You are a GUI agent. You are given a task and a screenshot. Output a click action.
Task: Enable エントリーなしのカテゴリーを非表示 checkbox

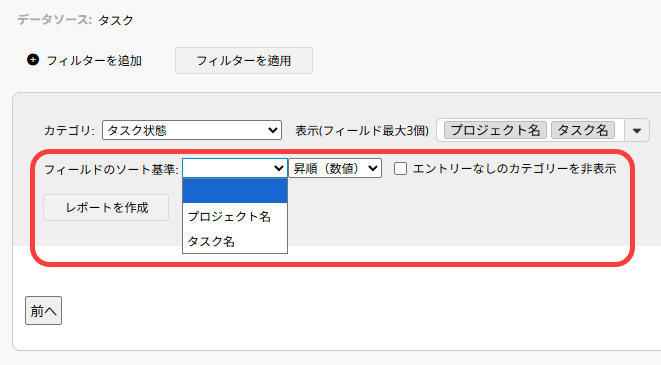(400, 169)
